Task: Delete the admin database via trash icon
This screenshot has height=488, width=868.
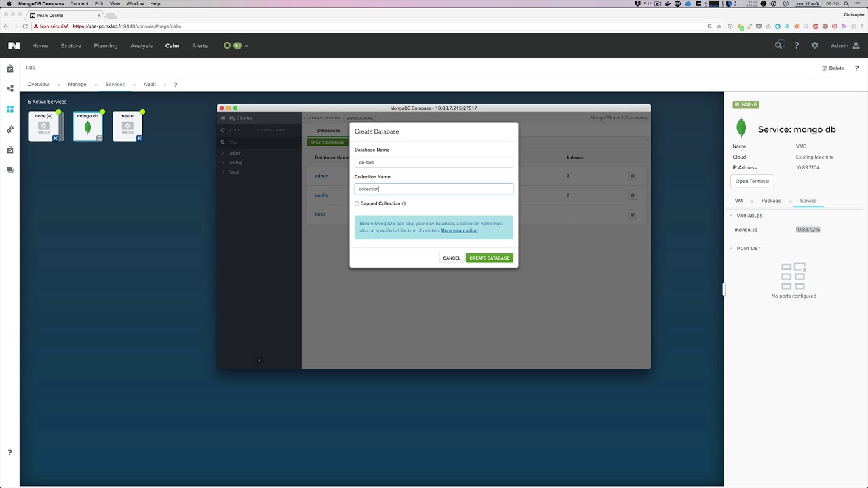Action: click(633, 176)
